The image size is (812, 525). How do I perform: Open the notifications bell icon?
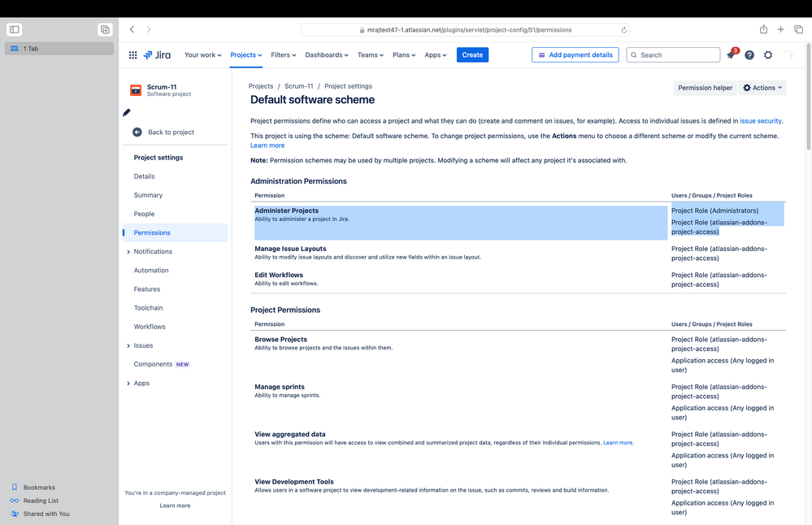[731, 55]
